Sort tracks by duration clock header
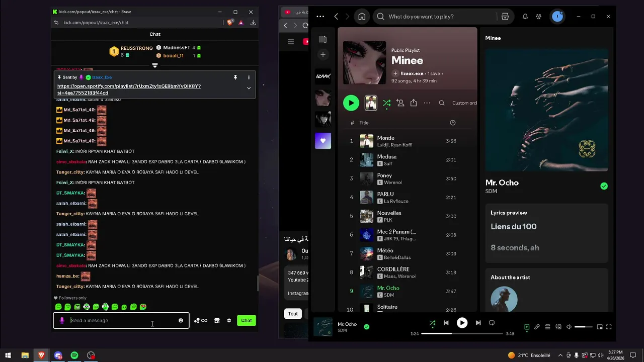This screenshot has height=362, width=644. pyautogui.click(x=452, y=123)
